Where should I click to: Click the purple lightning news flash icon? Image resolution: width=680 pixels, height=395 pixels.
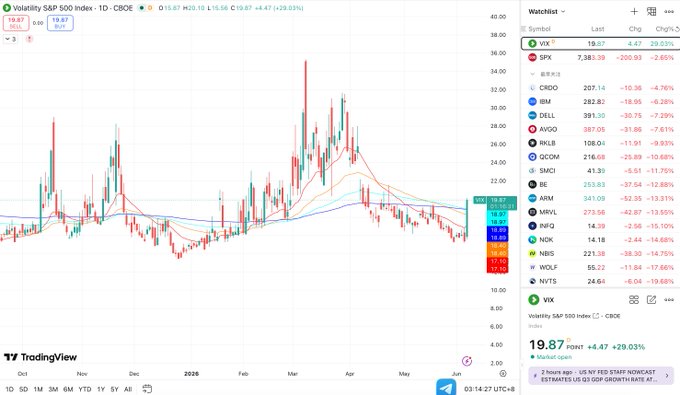(x=467, y=361)
